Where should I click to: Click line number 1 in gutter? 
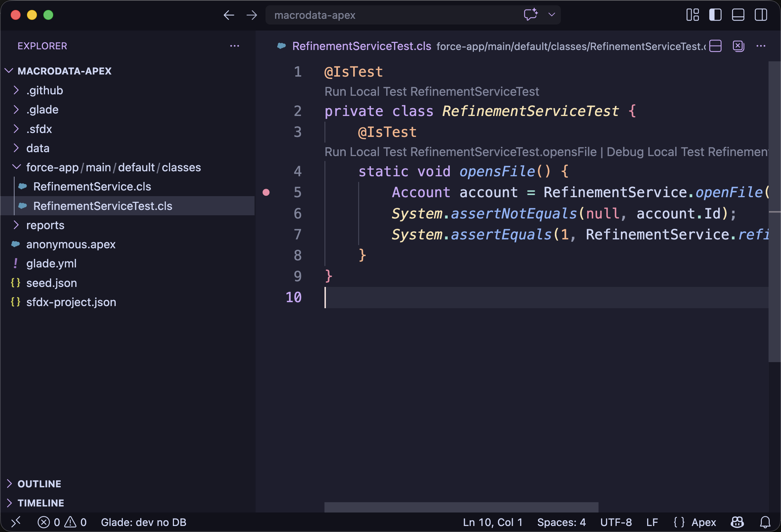297,72
